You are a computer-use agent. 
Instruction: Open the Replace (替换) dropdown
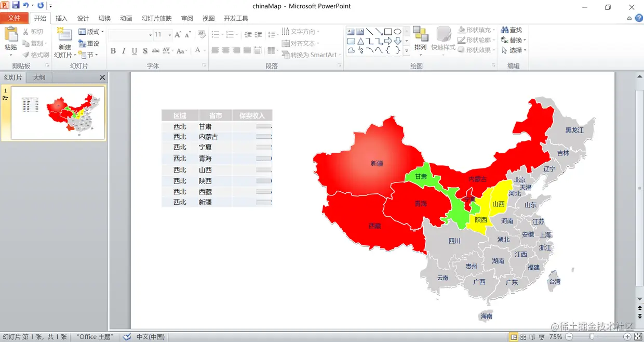point(514,40)
